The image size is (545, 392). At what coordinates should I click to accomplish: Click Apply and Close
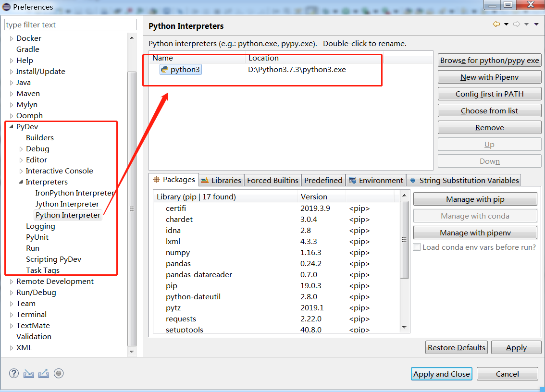tap(441, 374)
